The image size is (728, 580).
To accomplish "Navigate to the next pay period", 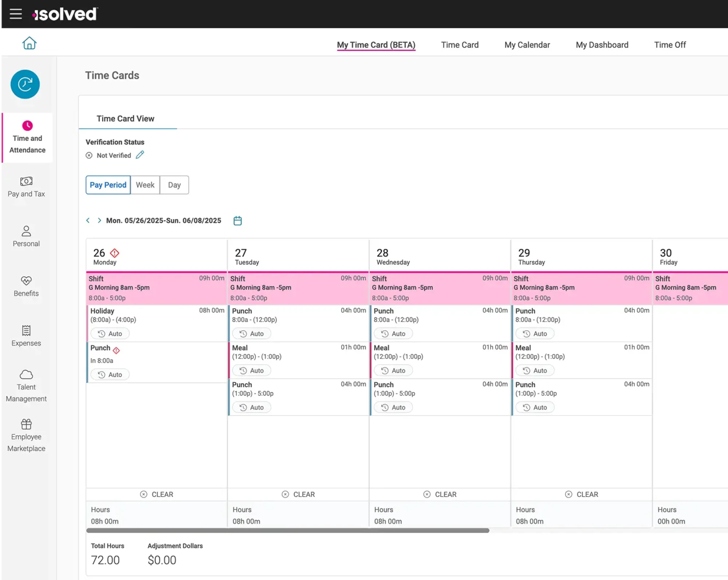I will click(x=99, y=220).
